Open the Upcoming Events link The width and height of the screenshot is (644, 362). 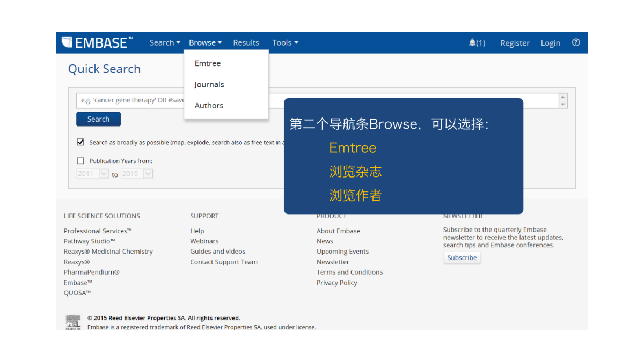pyautogui.click(x=342, y=251)
